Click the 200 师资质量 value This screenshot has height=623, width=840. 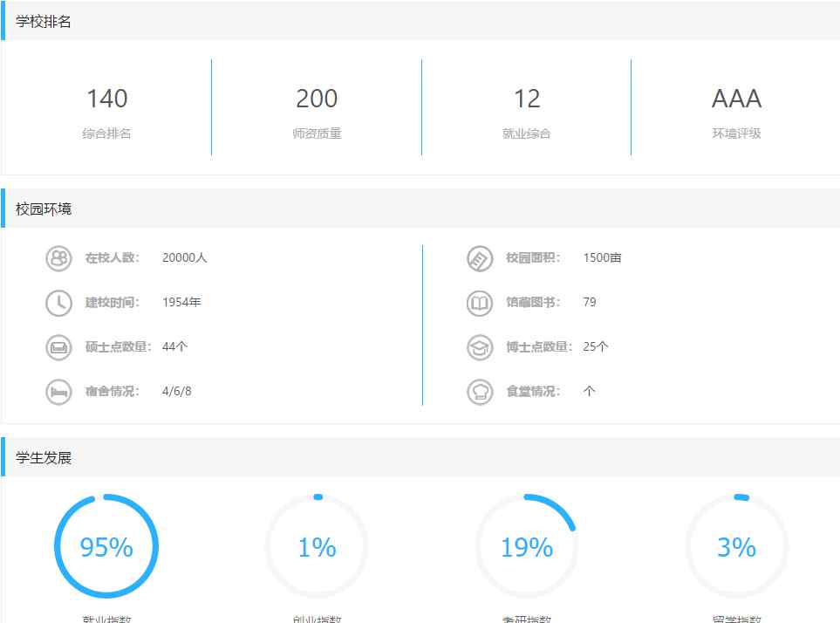point(317,99)
